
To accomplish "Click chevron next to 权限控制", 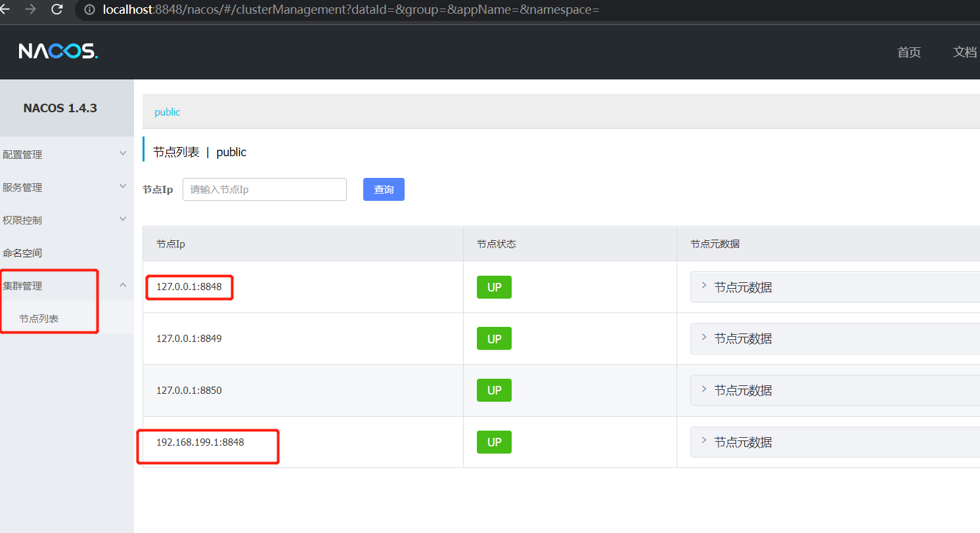I will tap(123, 219).
